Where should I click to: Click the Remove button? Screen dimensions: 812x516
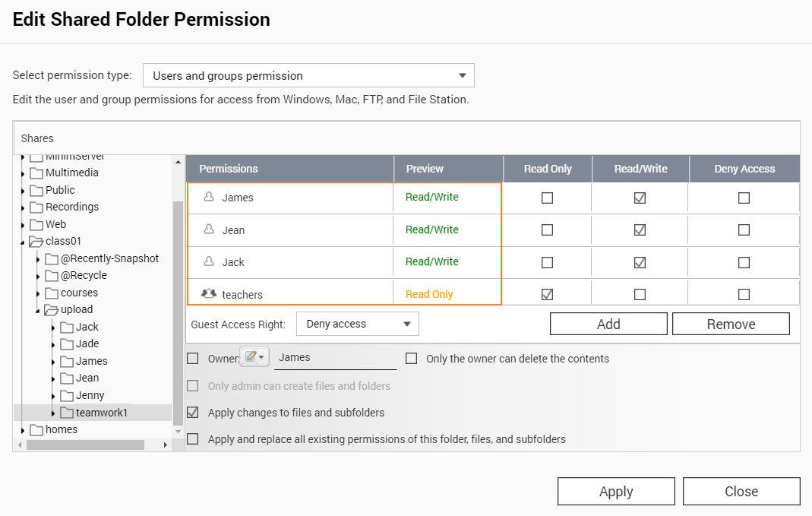731,324
